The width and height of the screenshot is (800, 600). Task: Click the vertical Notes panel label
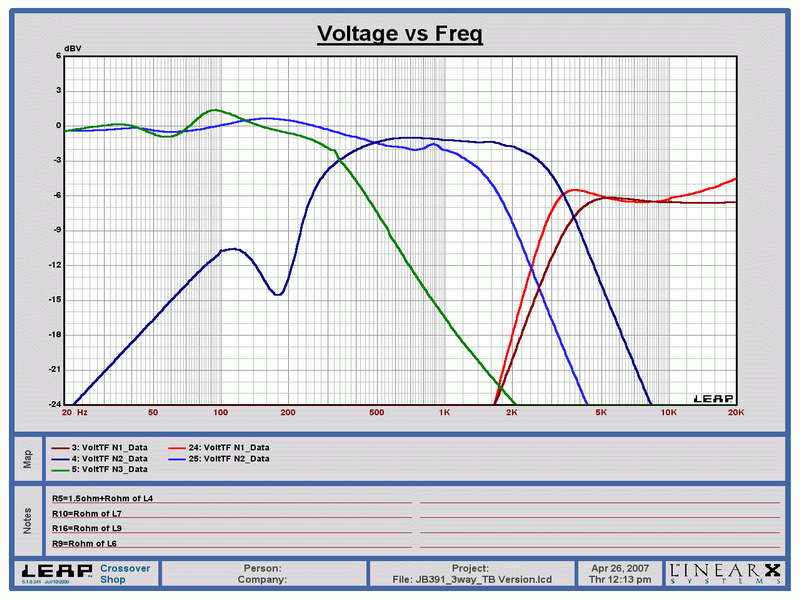(29, 518)
